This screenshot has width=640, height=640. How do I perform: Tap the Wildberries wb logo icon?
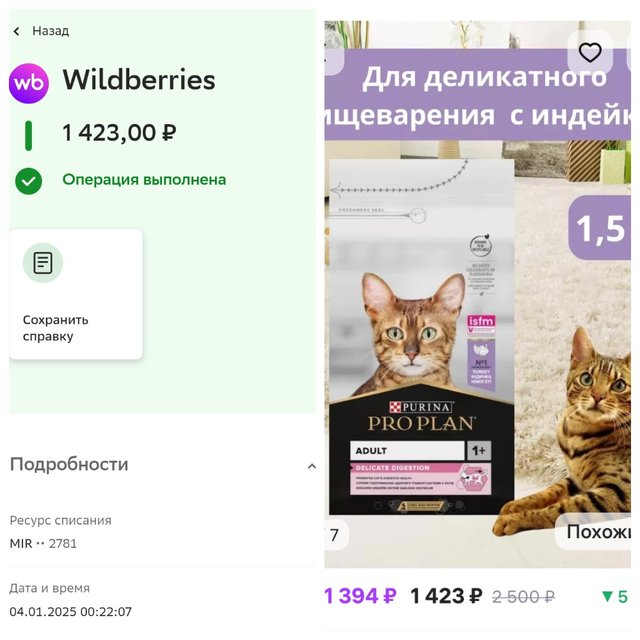29,83
